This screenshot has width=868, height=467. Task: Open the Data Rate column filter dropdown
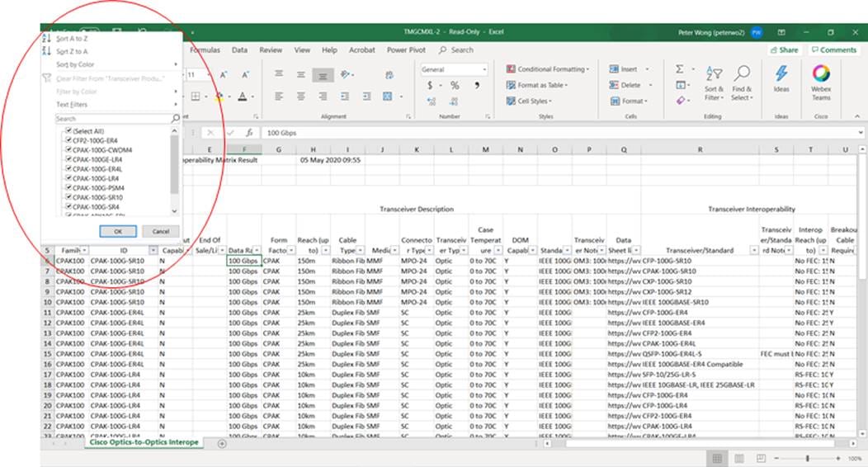point(257,251)
